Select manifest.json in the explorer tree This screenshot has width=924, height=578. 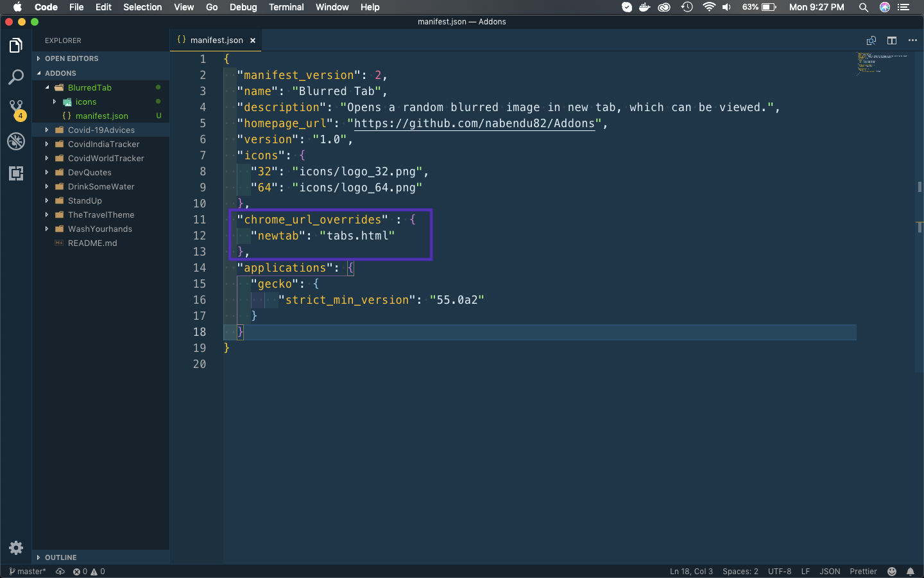tap(101, 116)
